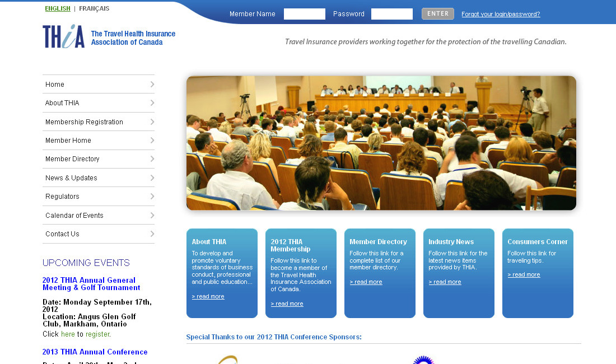Open the Contact Us page
The image size is (616, 364).
click(98, 234)
